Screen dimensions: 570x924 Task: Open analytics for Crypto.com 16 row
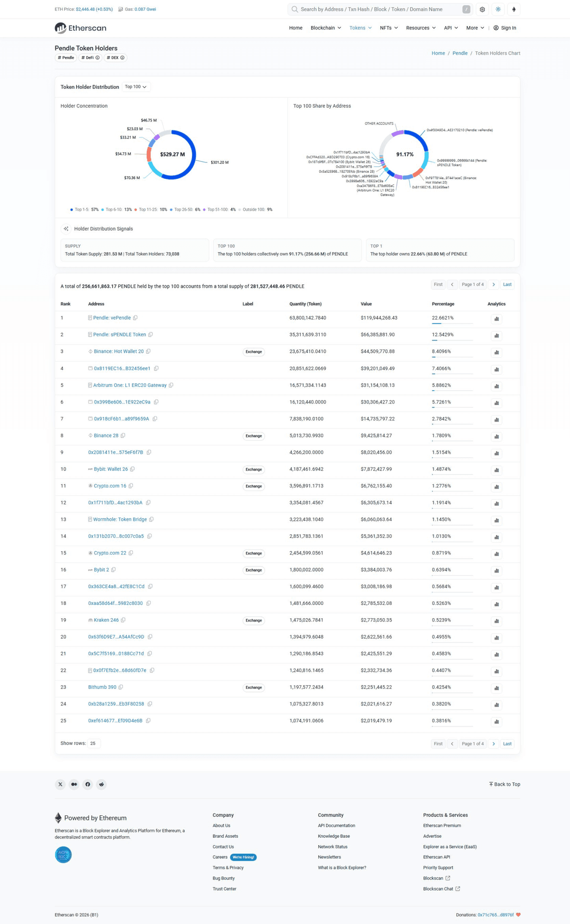[x=496, y=487]
